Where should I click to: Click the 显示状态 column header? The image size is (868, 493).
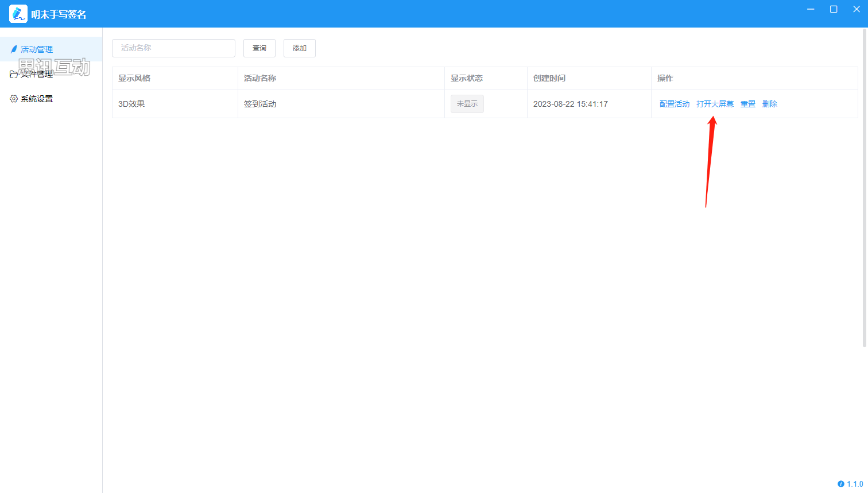pos(486,78)
